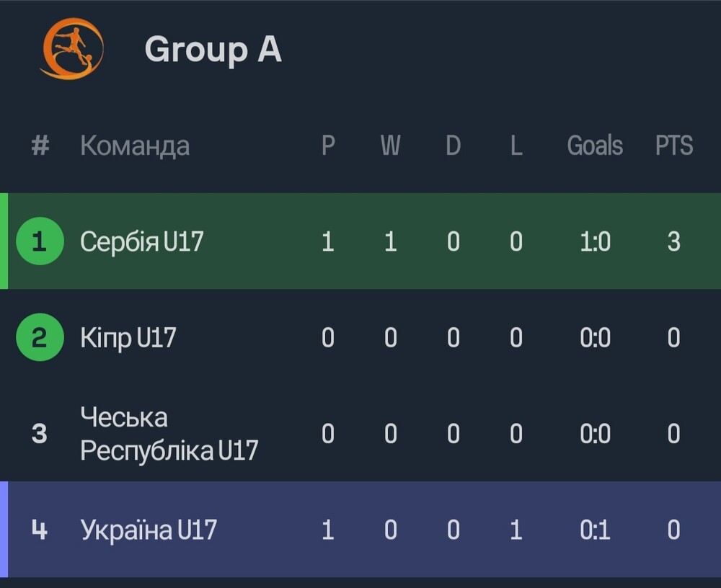721x588 pixels.
Task: Click the # rank column header
Action: click(x=40, y=146)
